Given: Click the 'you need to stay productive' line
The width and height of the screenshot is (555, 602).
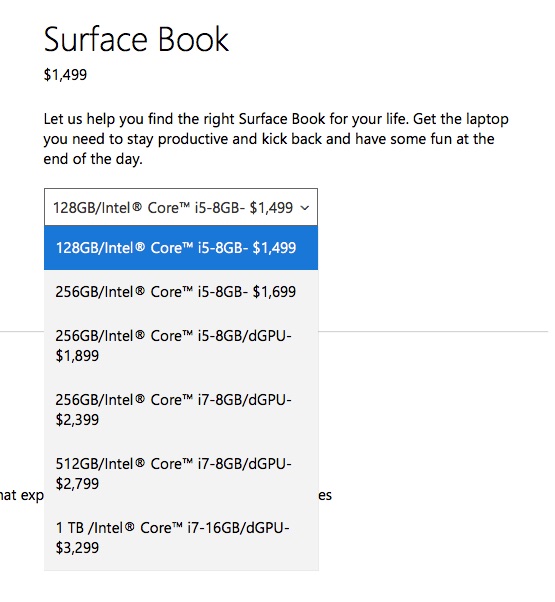Looking at the screenshot, I should [269, 139].
